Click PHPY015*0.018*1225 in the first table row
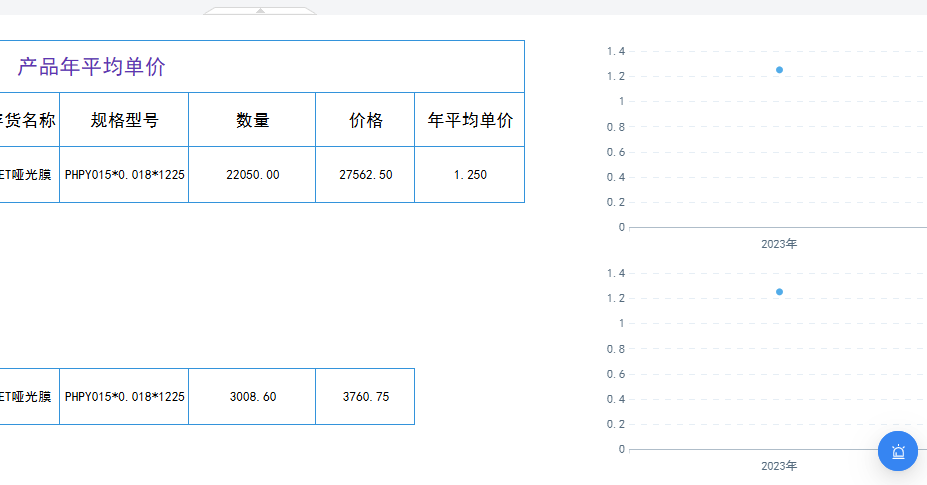 point(124,174)
